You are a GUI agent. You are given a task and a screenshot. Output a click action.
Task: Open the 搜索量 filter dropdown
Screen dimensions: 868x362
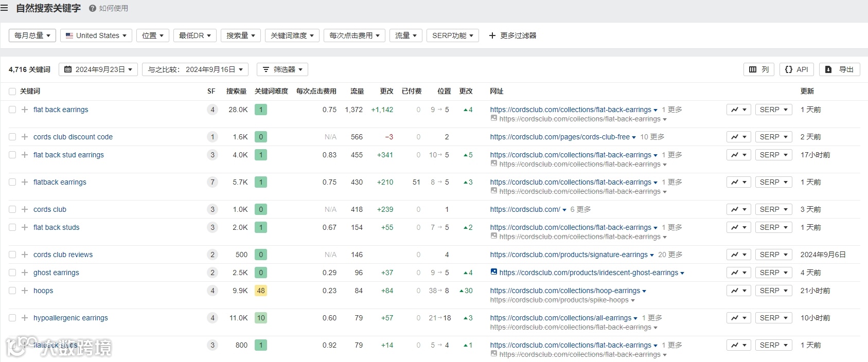click(x=241, y=35)
